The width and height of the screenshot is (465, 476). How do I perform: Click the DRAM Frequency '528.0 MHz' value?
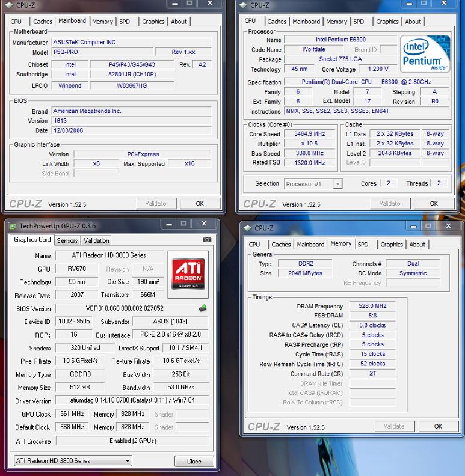click(x=372, y=306)
